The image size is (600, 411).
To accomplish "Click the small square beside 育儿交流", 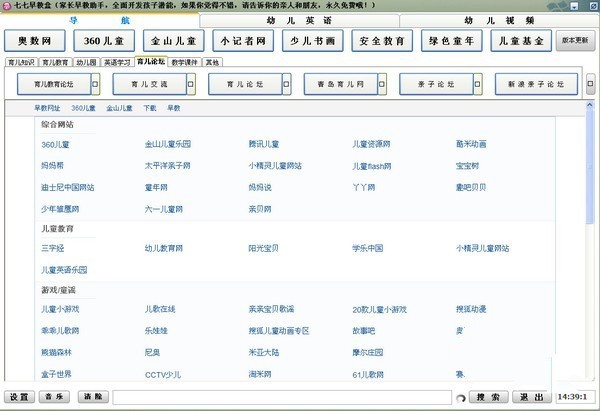I will coord(191,84).
